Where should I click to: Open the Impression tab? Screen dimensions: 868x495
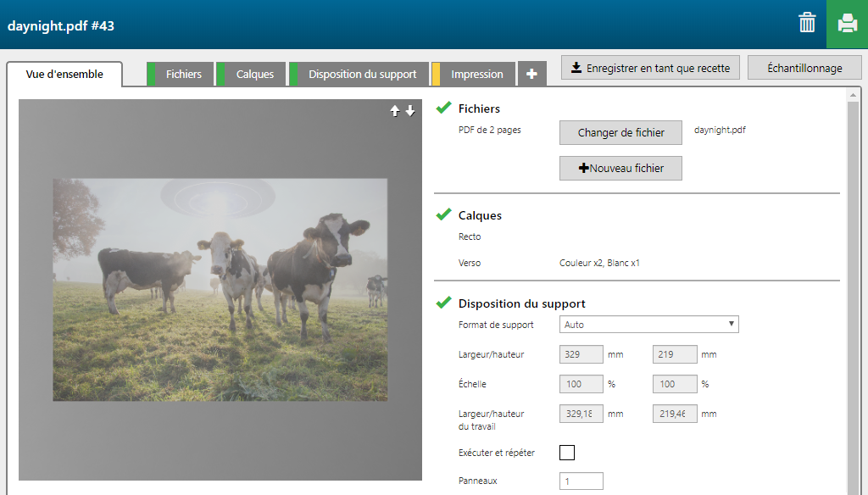pyautogui.click(x=474, y=75)
